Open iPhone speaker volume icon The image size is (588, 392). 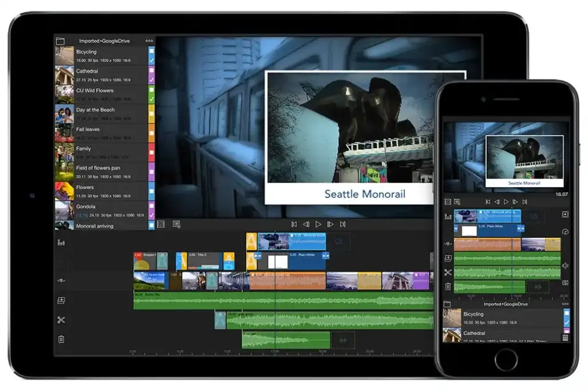tap(565, 265)
